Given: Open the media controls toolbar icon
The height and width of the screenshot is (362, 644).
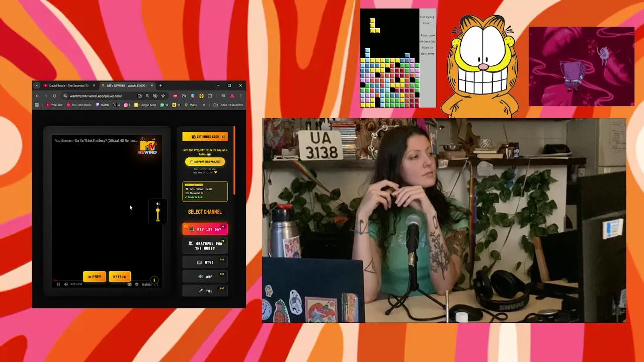Looking at the screenshot, I should pos(223,96).
